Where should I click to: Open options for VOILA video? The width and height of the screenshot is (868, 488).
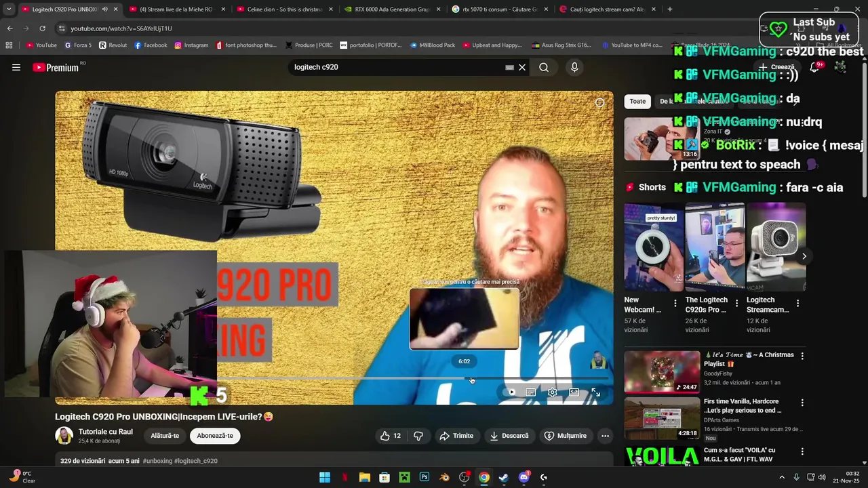click(802, 451)
